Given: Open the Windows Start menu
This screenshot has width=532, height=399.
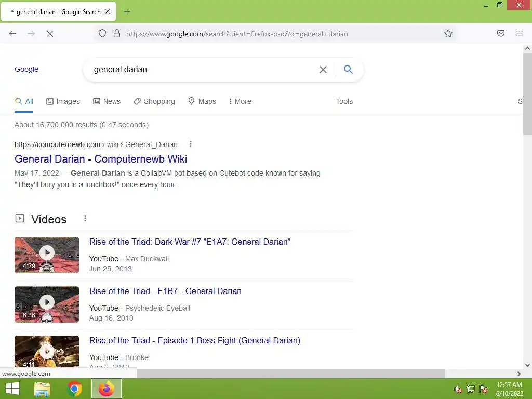Looking at the screenshot, I should point(12,389).
